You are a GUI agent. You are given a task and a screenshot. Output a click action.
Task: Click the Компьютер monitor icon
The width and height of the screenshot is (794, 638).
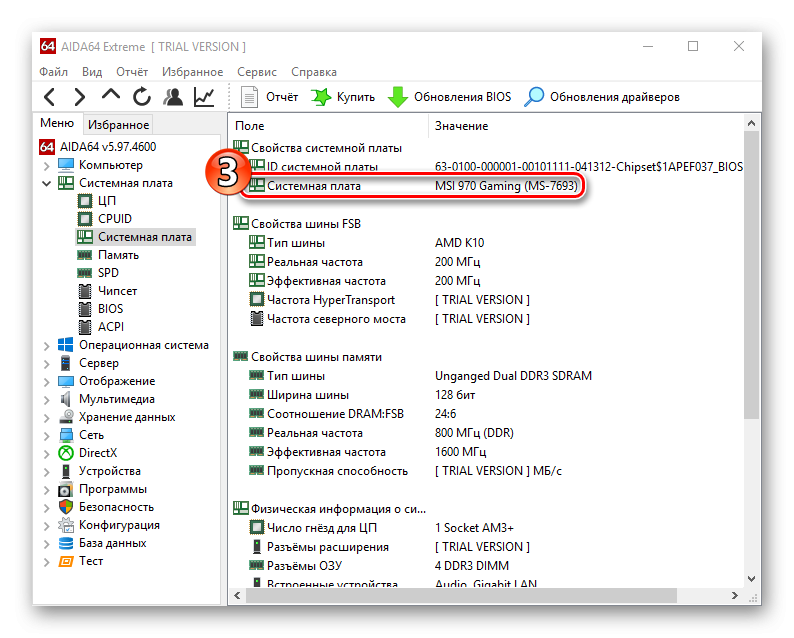[66, 165]
